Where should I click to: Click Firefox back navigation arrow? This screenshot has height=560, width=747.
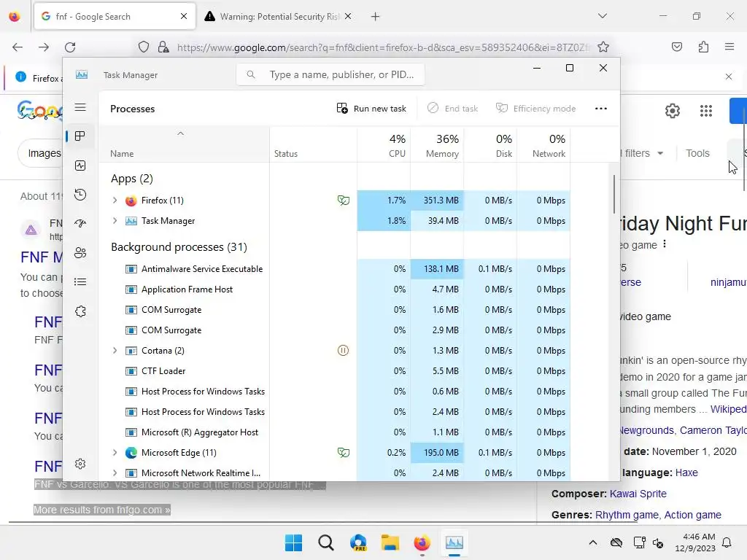[x=18, y=47]
